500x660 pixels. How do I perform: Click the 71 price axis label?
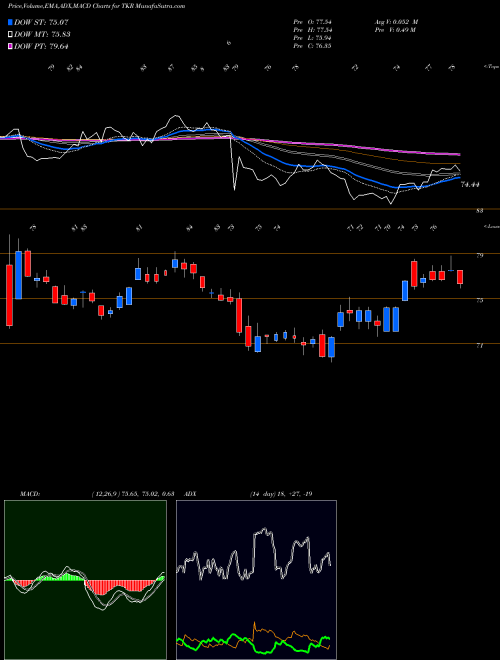click(x=480, y=346)
